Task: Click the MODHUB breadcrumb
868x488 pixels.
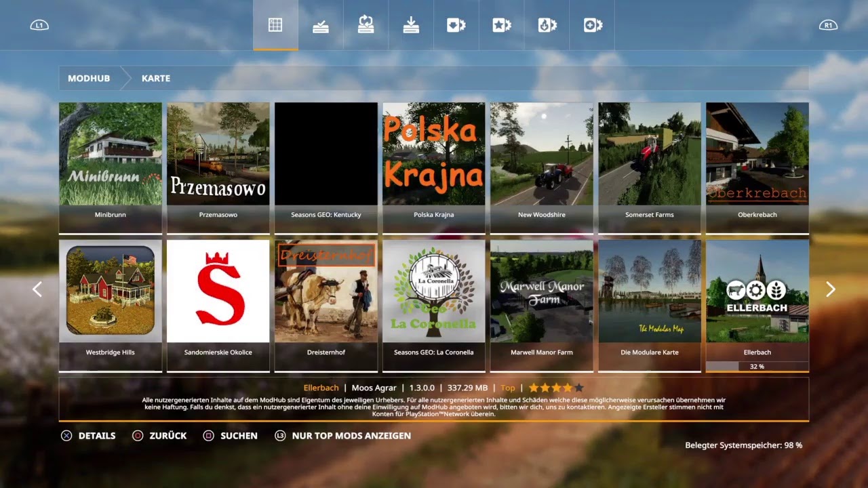Action: 89,79
